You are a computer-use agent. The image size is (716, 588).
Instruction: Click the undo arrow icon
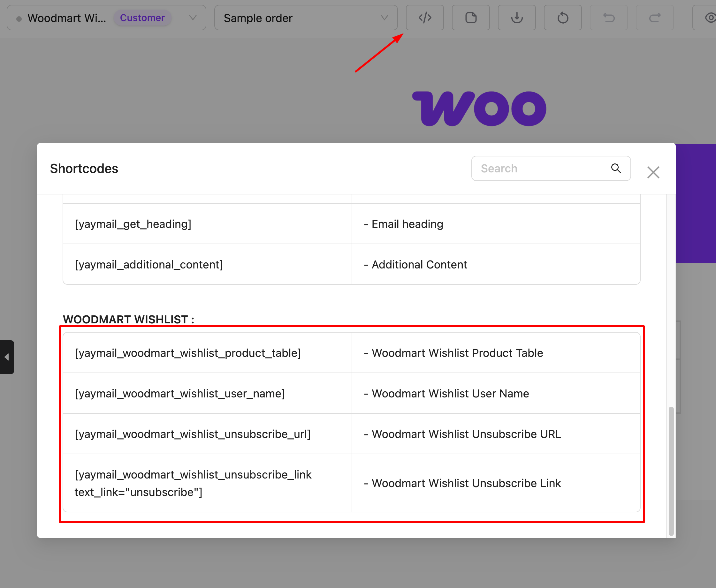click(x=609, y=18)
